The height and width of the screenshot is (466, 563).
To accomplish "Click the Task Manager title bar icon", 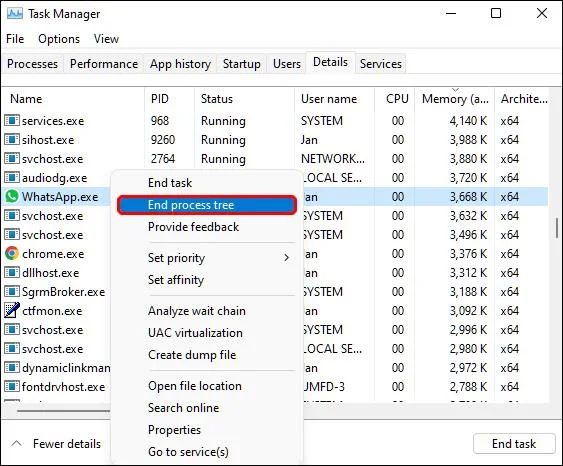I will coord(15,14).
